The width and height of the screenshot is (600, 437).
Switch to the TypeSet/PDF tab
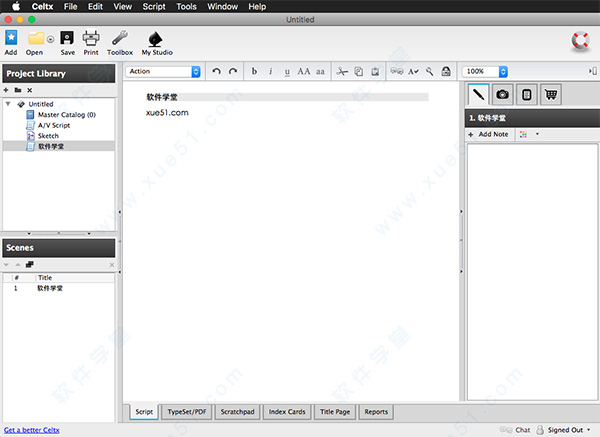point(187,412)
